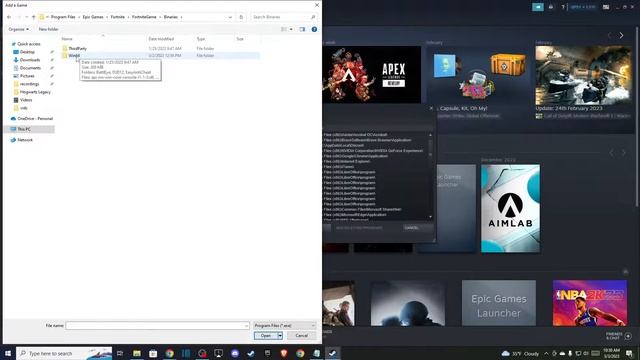The image size is (640, 360).
Task: Select the Aimlab game cover in Steam
Action: [510, 209]
